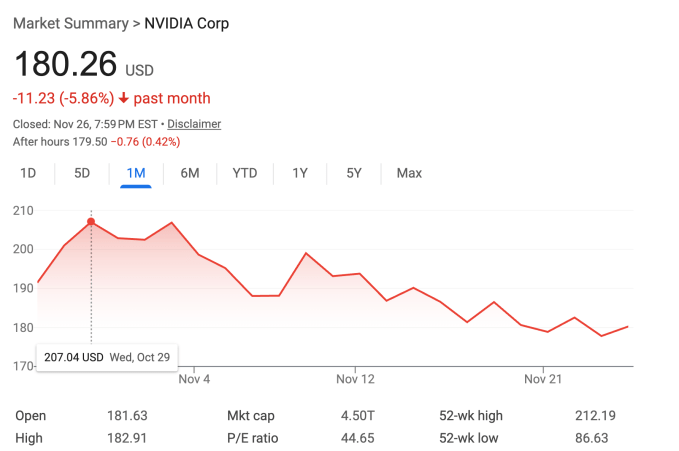679x451 pixels.
Task: Click the active 1M range tab
Action: point(136,173)
